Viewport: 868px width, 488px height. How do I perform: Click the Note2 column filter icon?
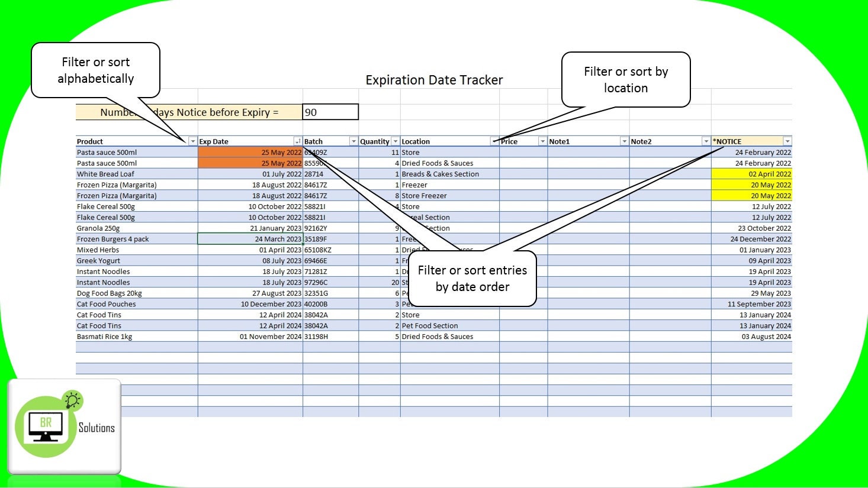pyautogui.click(x=705, y=141)
